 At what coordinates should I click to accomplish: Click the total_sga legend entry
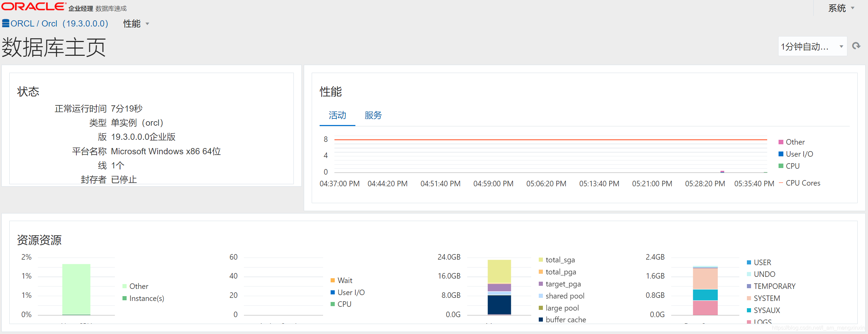(557, 260)
